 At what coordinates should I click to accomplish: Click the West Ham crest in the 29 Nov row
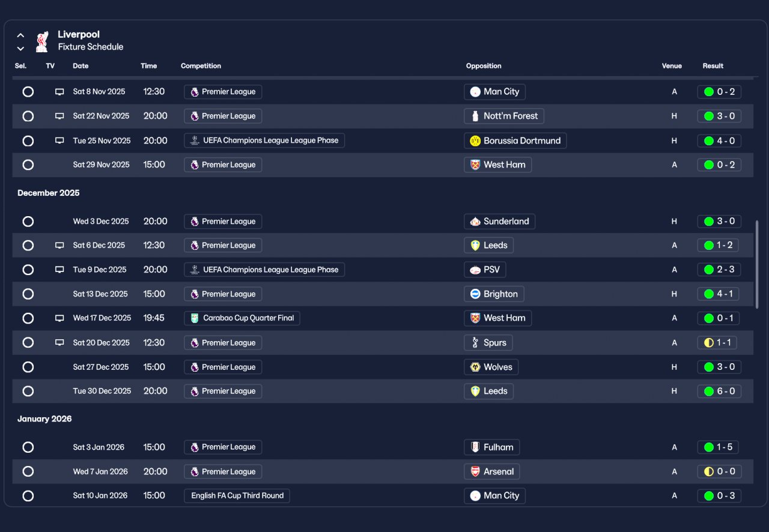coord(475,165)
